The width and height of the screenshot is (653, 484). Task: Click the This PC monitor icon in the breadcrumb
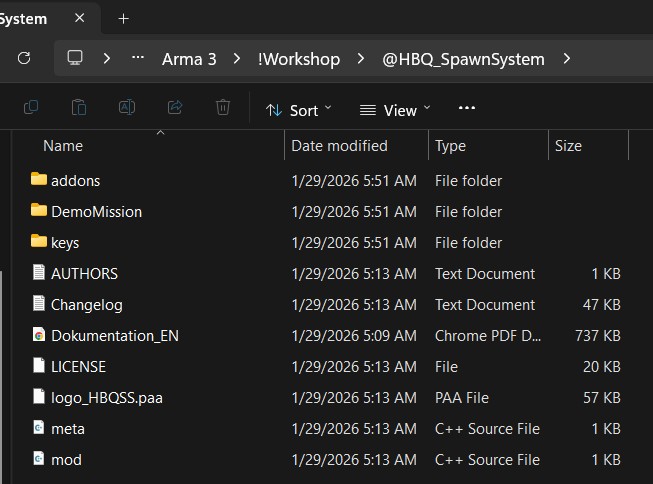75,58
